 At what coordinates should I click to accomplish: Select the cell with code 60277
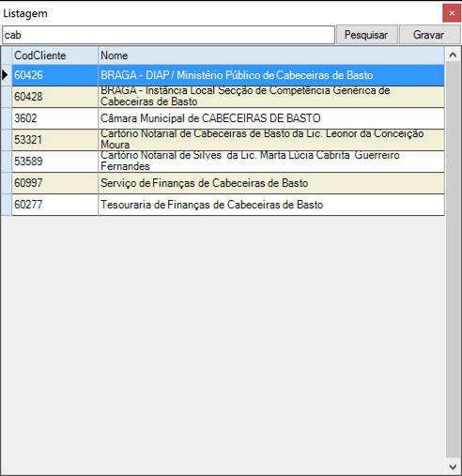55,205
